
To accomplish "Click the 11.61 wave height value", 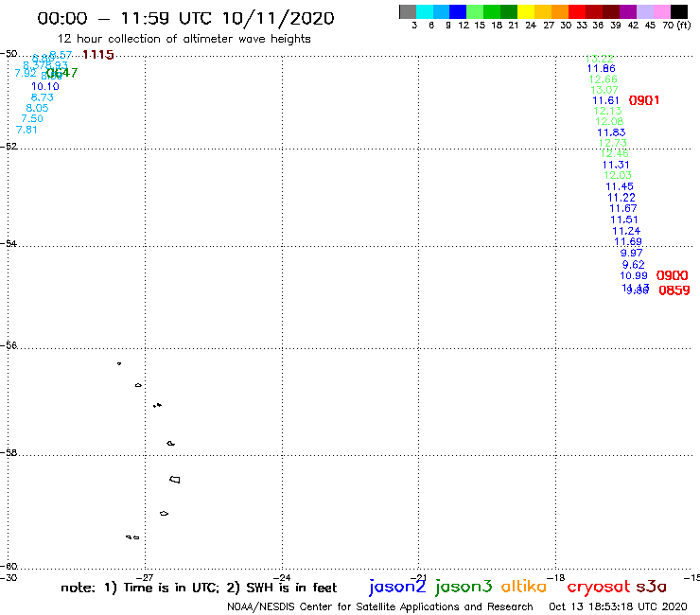I will pos(605,100).
